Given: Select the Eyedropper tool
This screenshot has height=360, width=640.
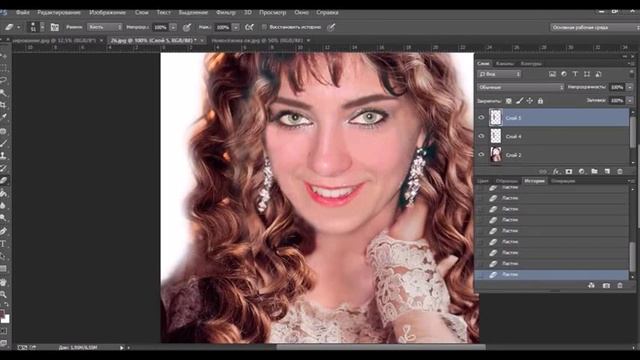Looking at the screenshot, I should tap(3, 118).
